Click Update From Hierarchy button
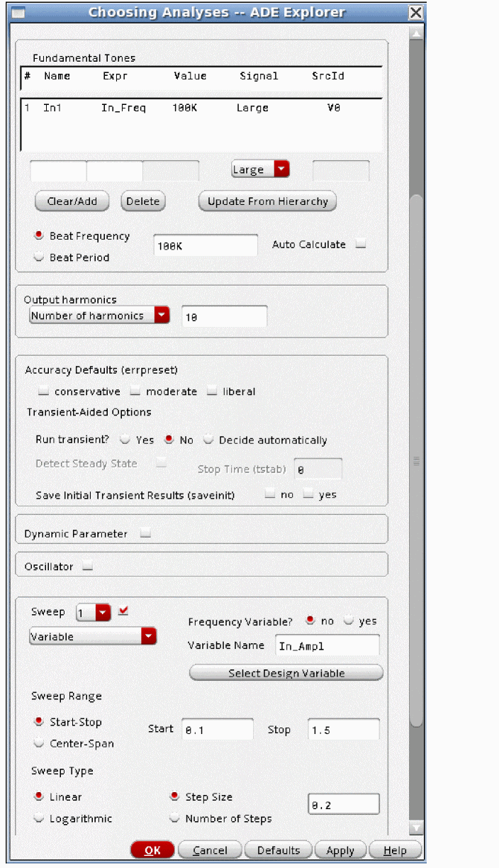The image size is (499, 868). click(x=267, y=201)
